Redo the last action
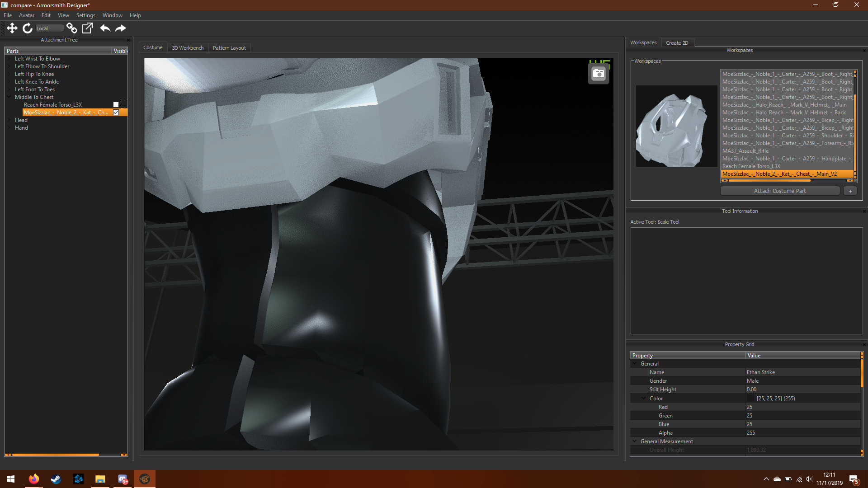The height and width of the screenshot is (488, 868). pyautogui.click(x=120, y=28)
